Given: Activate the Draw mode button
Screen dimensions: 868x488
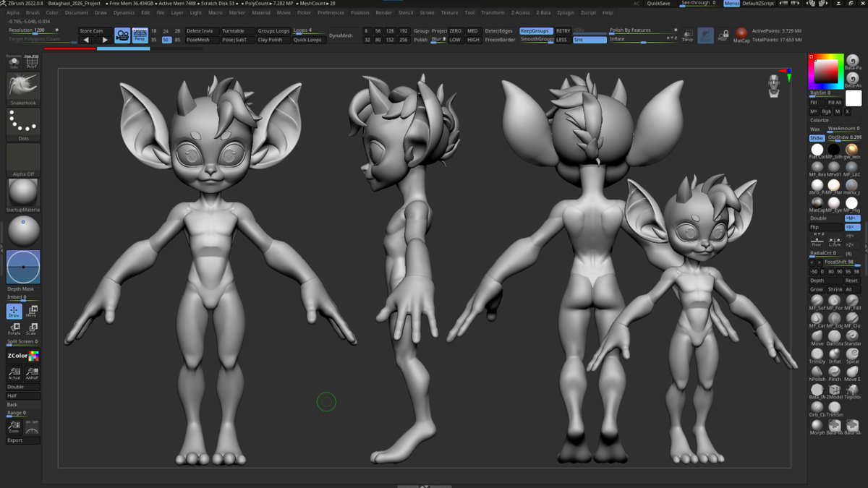Looking at the screenshot, I should tap(14, 312).
